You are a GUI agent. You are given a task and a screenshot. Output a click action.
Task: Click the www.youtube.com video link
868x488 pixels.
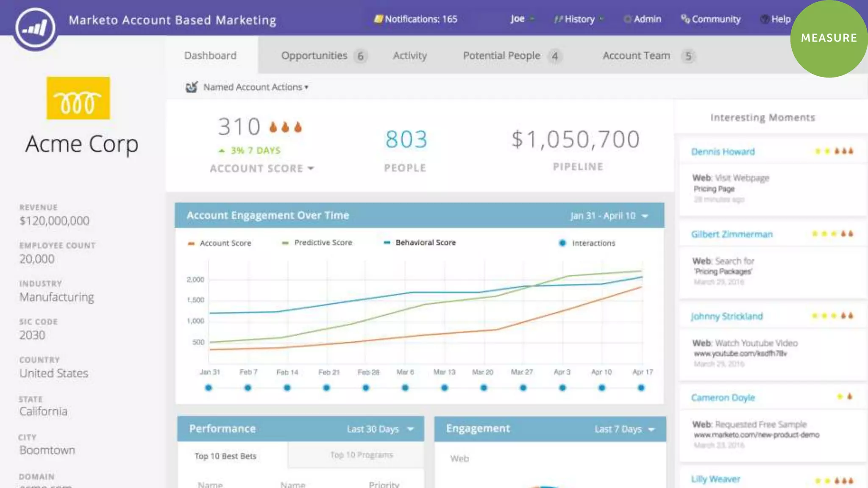(740, 354)
